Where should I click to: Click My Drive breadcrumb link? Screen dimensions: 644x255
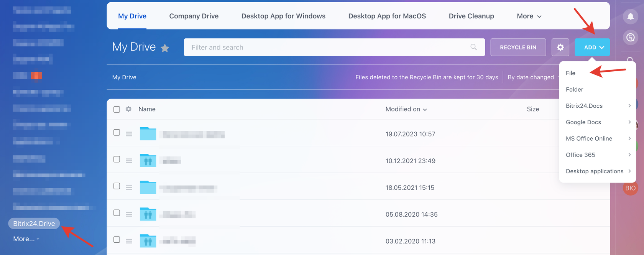coord(124,77)
